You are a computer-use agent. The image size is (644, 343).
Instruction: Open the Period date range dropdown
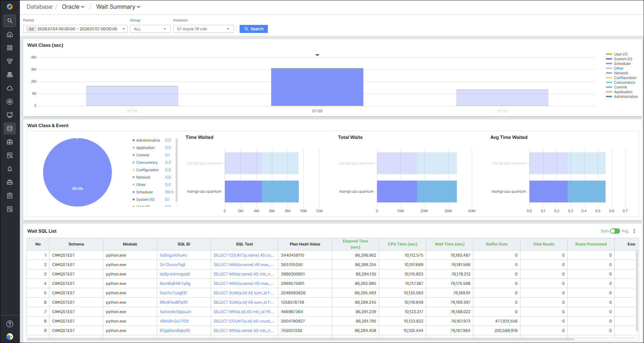pyautogui.click(x=75, y=29)
